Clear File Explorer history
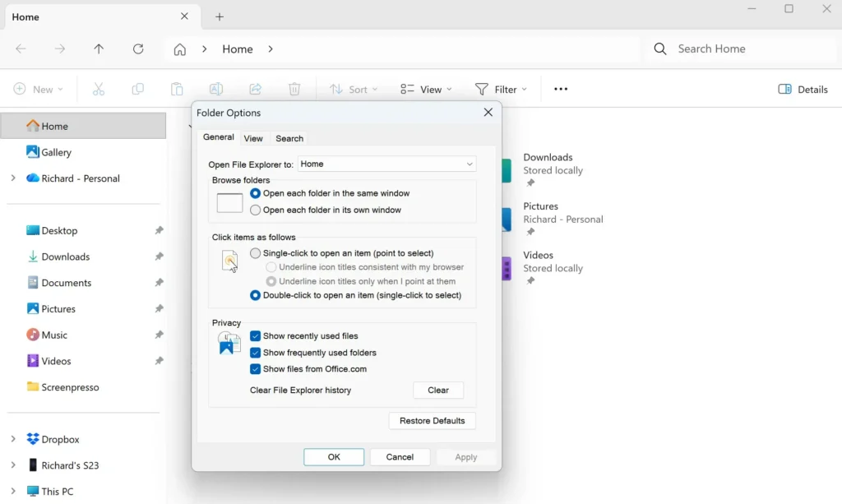842x504 pixels. click(x=438, y=391)
